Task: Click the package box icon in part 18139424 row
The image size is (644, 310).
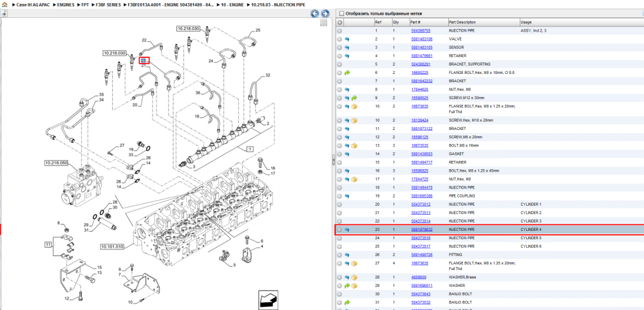Action: tap(354, 120)
